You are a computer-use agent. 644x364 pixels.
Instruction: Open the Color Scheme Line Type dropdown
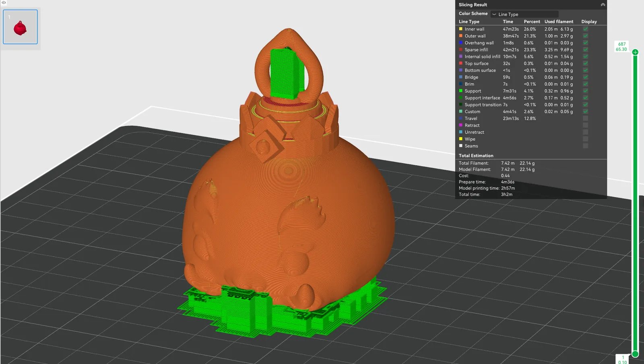(x=524, y=14)
